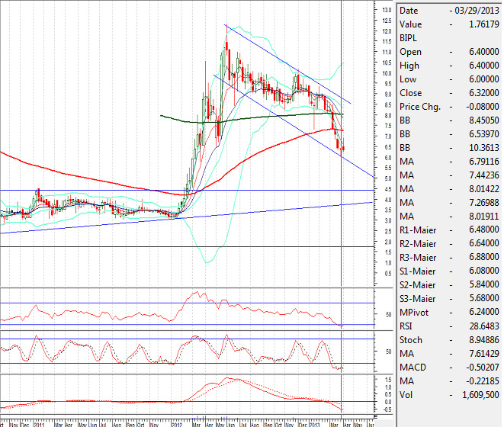Click the S3-Maier support row

(x=448, y=298)
